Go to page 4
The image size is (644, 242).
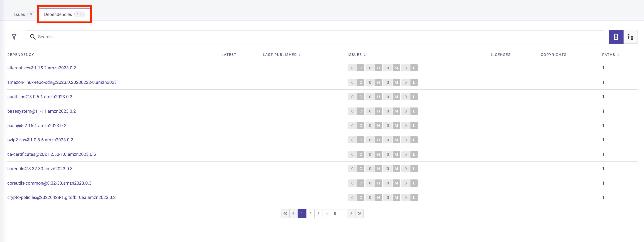coord(326,214)
